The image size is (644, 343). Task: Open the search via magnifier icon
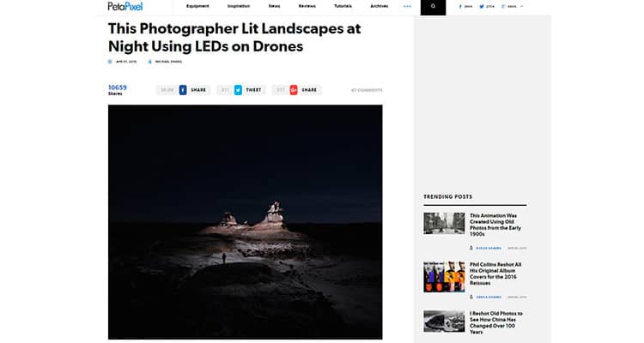[433, 6]
